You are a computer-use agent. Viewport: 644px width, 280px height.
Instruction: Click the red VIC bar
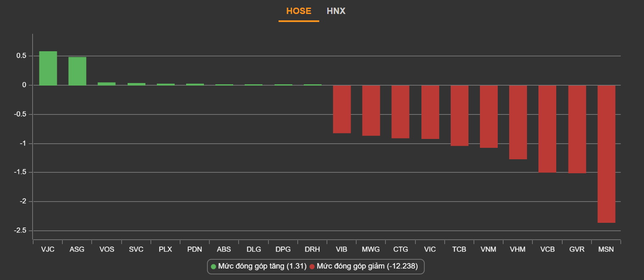coord(430,112)
